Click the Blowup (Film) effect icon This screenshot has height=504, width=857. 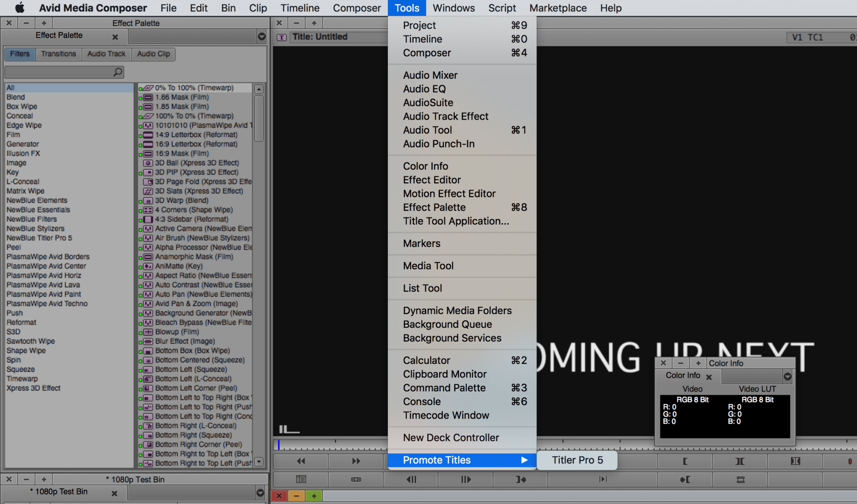148,332
